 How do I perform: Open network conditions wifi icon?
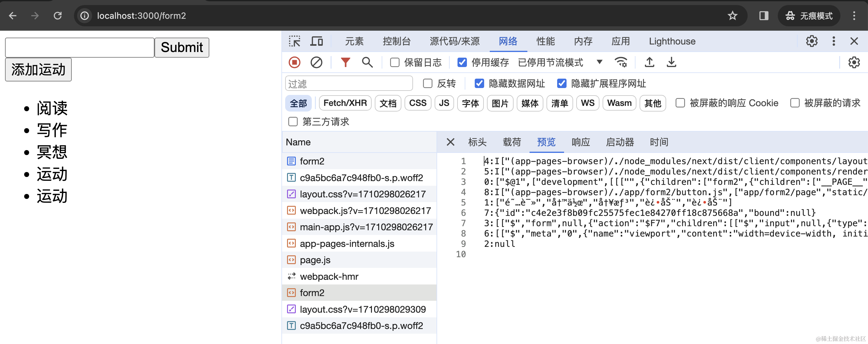coord(621,63)
